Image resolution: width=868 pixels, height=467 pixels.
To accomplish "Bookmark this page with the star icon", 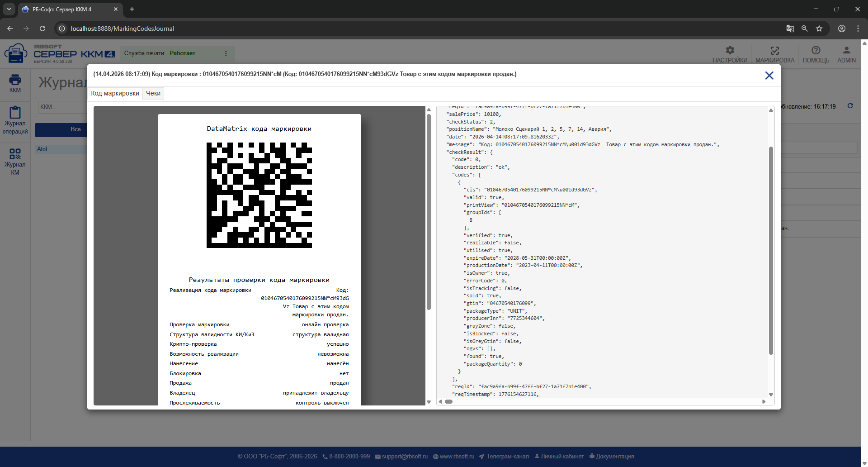I will point(819,29).
